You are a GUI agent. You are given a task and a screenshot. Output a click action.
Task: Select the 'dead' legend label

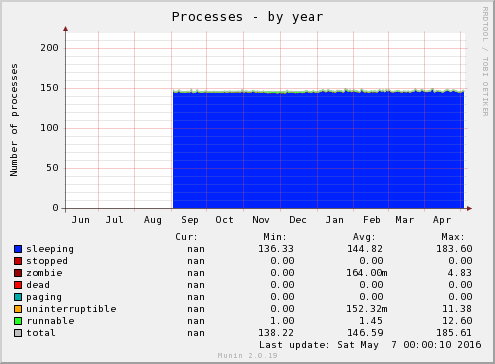pyautogui.click(x=38, y=285)
